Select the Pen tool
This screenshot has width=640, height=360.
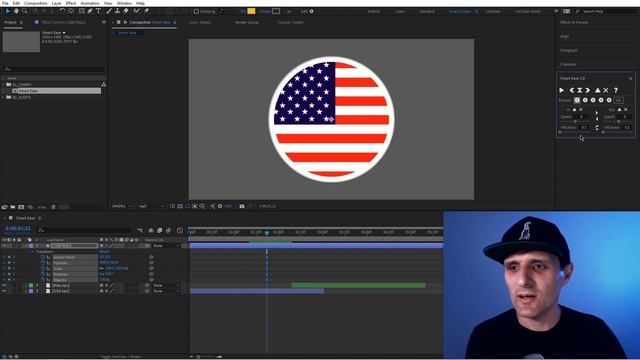click(x=90, y=11)
